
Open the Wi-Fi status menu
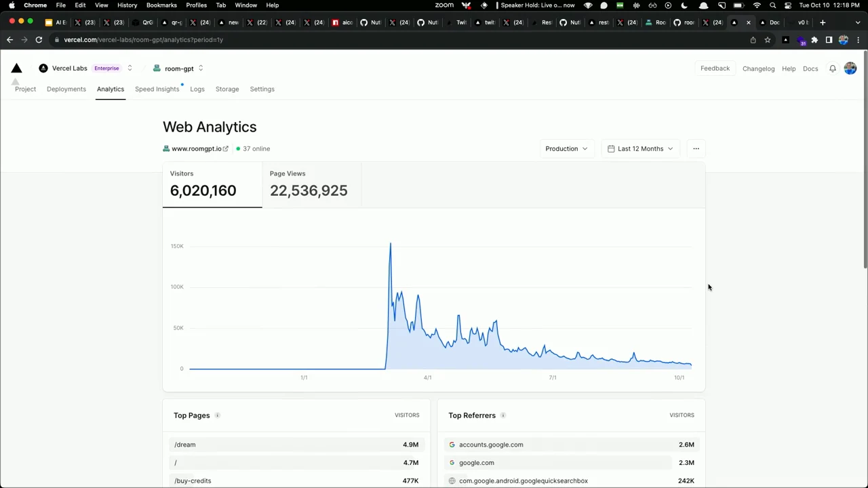pos(757,5)
